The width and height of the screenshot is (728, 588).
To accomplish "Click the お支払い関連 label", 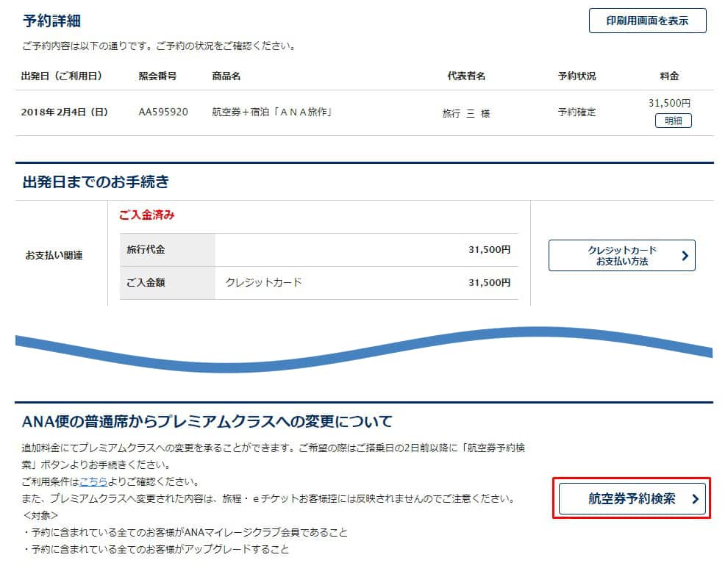I will 54,256.
